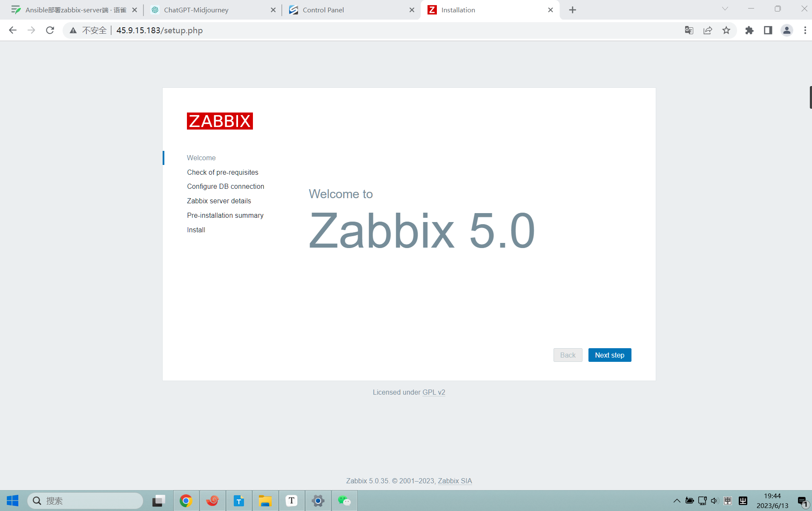Open the volume tray icon

click(714, 501)
